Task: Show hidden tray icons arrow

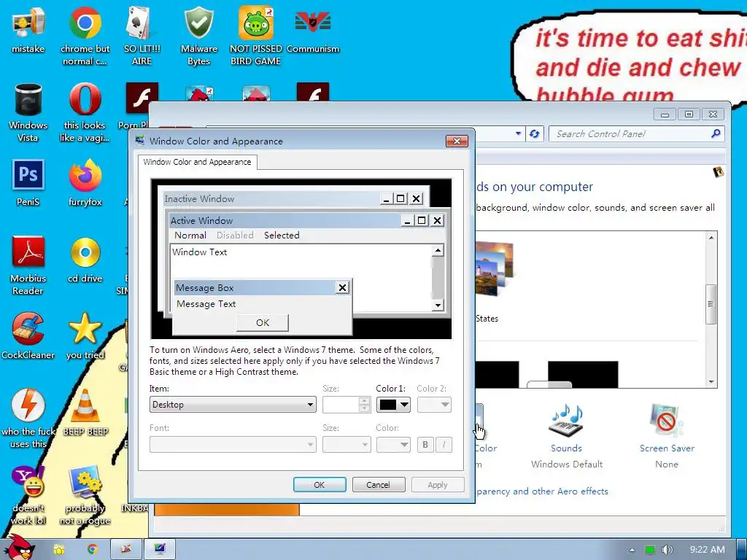Action: pos(632,550)
